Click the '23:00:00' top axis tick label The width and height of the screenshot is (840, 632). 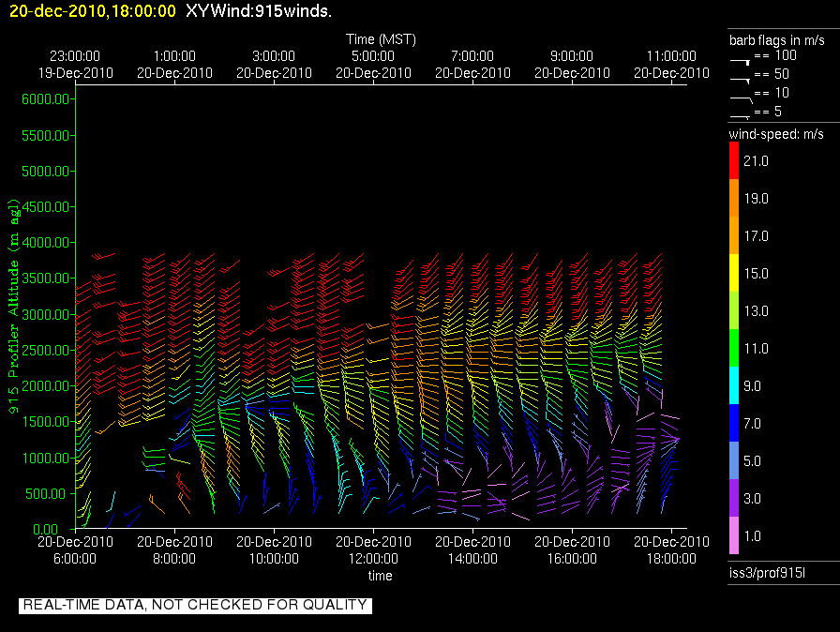pyautogui.click(x=75, y=56)
